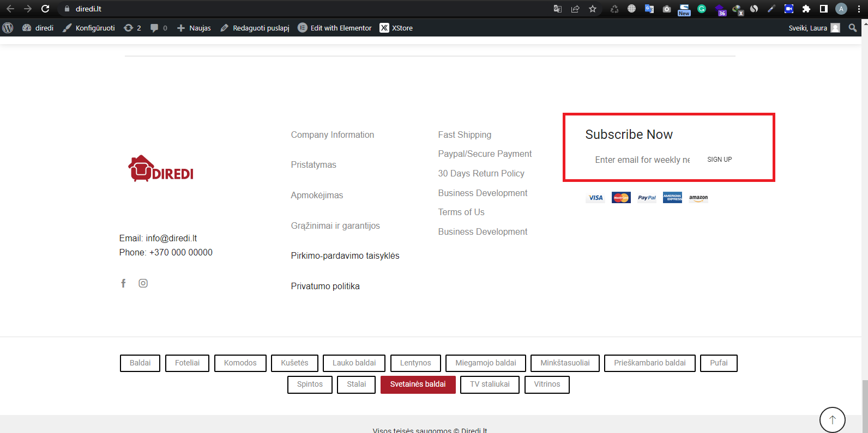
Task: Click the Diredi footer logo
Action: [x=161, y=168]
